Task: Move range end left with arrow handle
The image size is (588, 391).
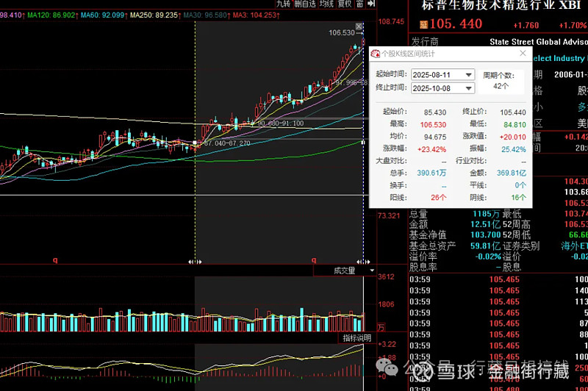Action: (359, 262)
